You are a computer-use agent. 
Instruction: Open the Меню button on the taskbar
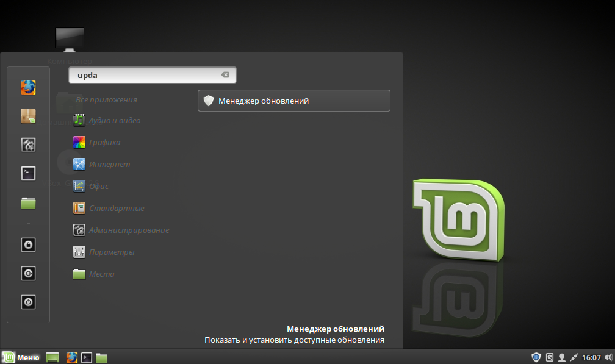[20, 357]
